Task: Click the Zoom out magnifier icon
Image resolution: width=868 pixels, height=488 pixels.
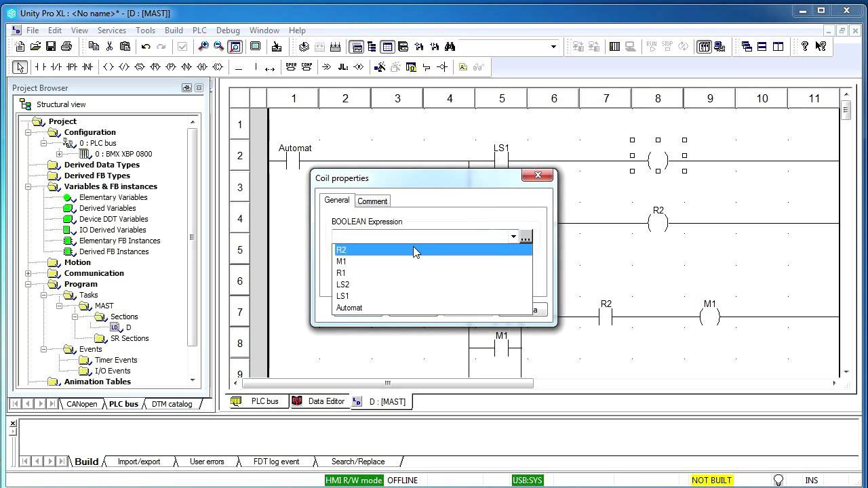Action: 218,46
